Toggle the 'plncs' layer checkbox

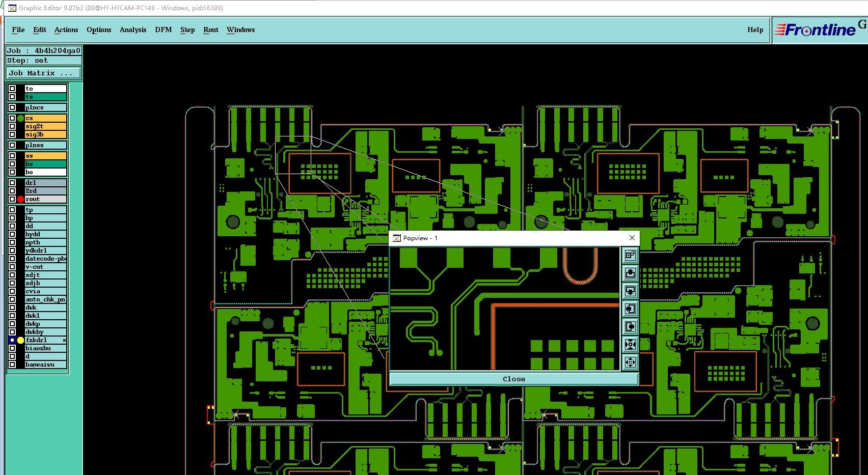(12, 107)
